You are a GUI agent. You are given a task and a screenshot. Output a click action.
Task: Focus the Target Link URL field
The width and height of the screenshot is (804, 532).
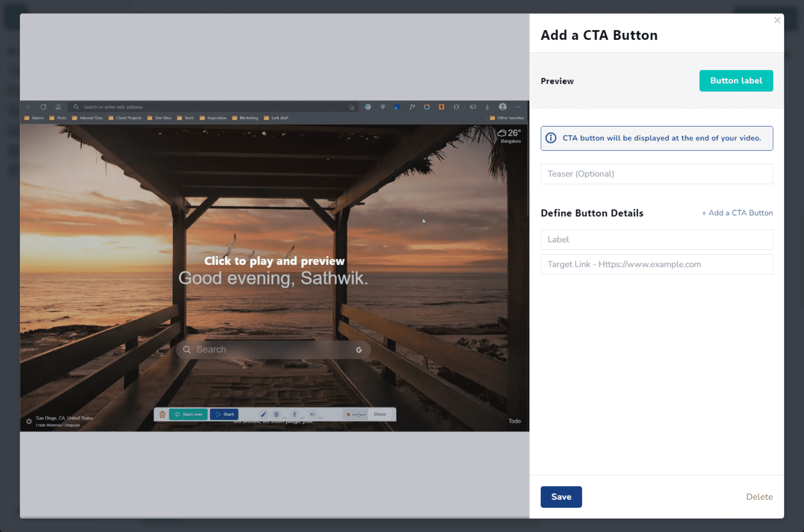coord(657,264)
